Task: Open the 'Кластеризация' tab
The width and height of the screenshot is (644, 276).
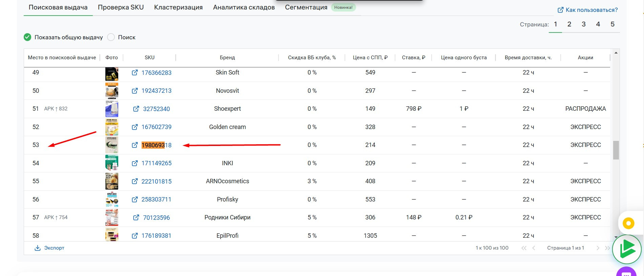Action: 178,7
